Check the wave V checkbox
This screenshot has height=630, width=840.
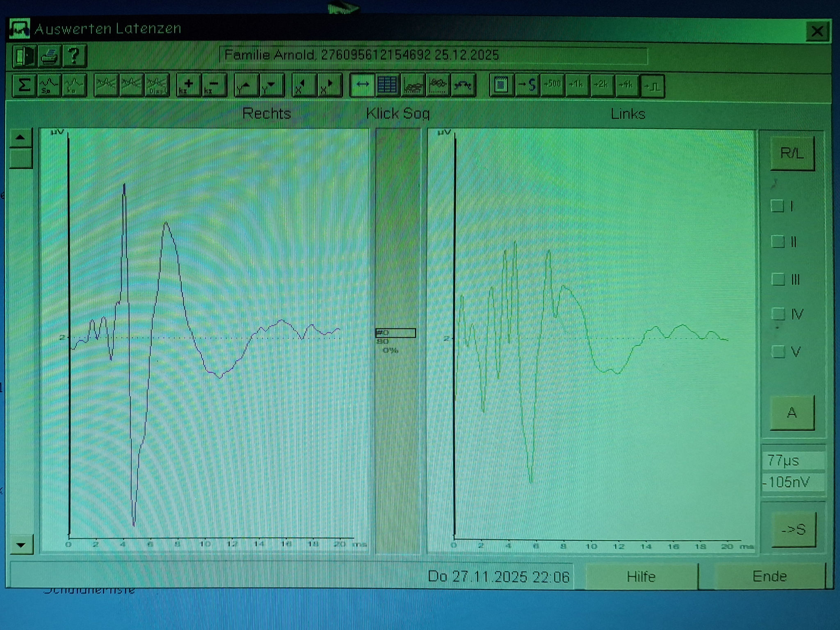[778, 352]
